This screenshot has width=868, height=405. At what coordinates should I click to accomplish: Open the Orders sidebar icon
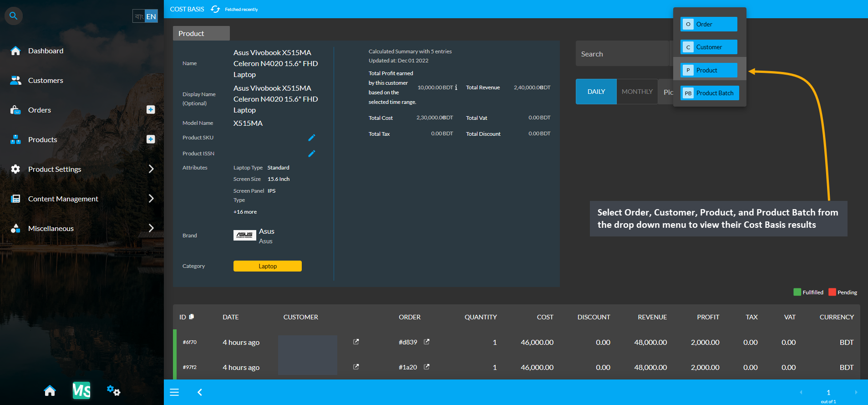pos(15,110)
